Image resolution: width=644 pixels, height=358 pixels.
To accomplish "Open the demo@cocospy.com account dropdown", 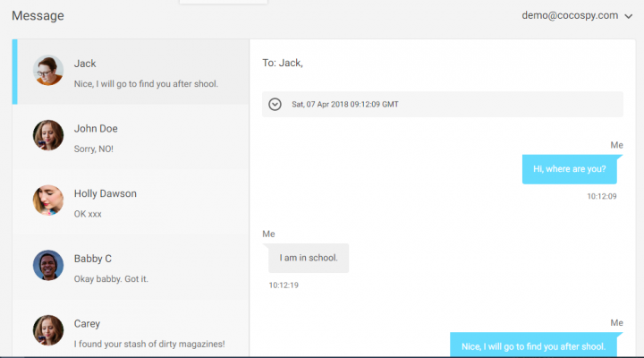I will [x=569, y=15].
